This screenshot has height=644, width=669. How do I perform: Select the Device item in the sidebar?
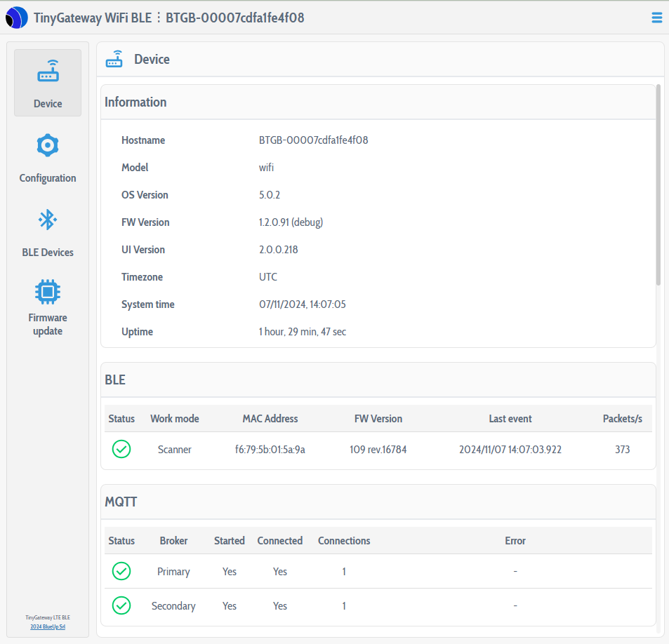coord(47,103)
